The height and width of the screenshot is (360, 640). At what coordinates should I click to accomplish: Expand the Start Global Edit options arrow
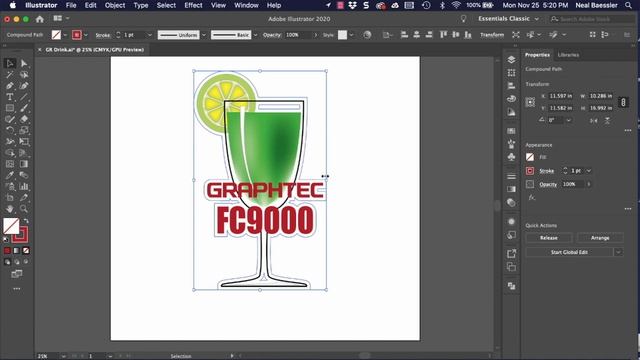618,252
